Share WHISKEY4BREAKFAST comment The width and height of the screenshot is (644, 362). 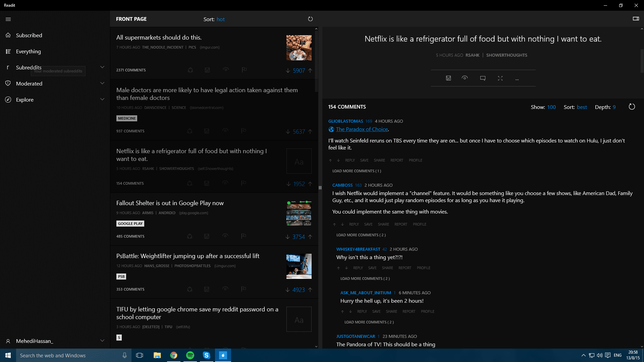387,268
